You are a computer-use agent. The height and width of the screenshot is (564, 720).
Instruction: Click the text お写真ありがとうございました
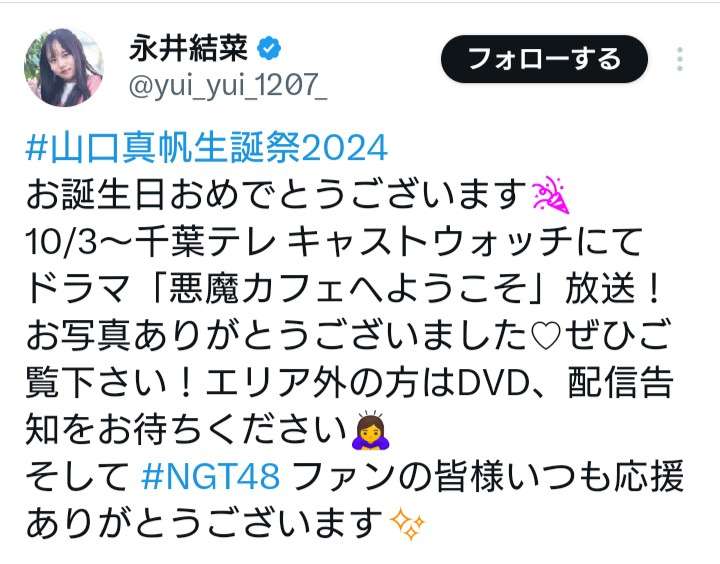point(277,335)
